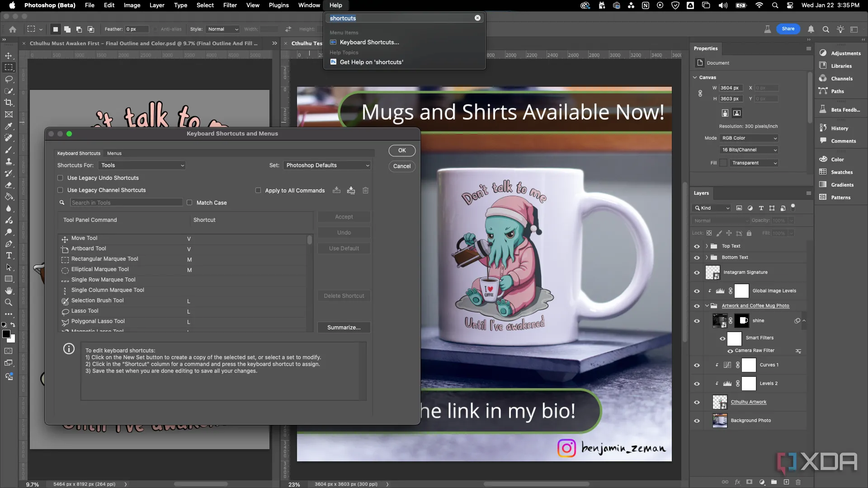
Task: Hide the Background Photo layer
Action: pyautogui.click(x=697, y=421)
